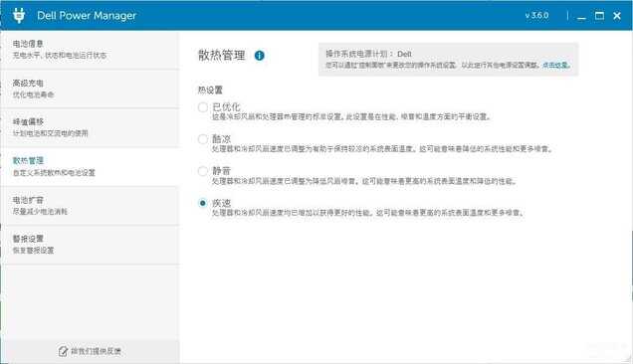Open the 散热管理 sidebar section
This screenshot has height=364, width=633.
pos(90,167)
